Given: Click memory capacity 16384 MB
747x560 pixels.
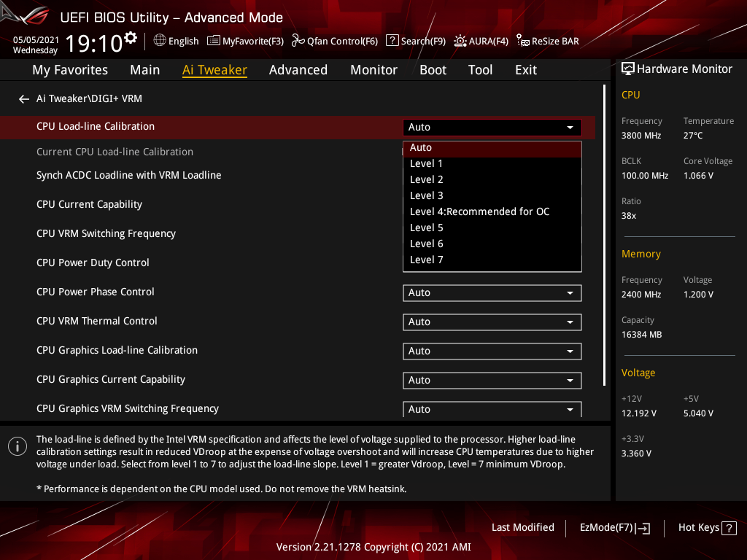Looking at the screenshot, I should [641, 335].
